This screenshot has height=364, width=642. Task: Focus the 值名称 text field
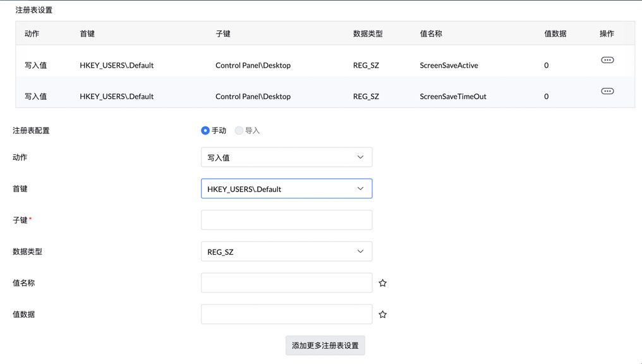286,283
